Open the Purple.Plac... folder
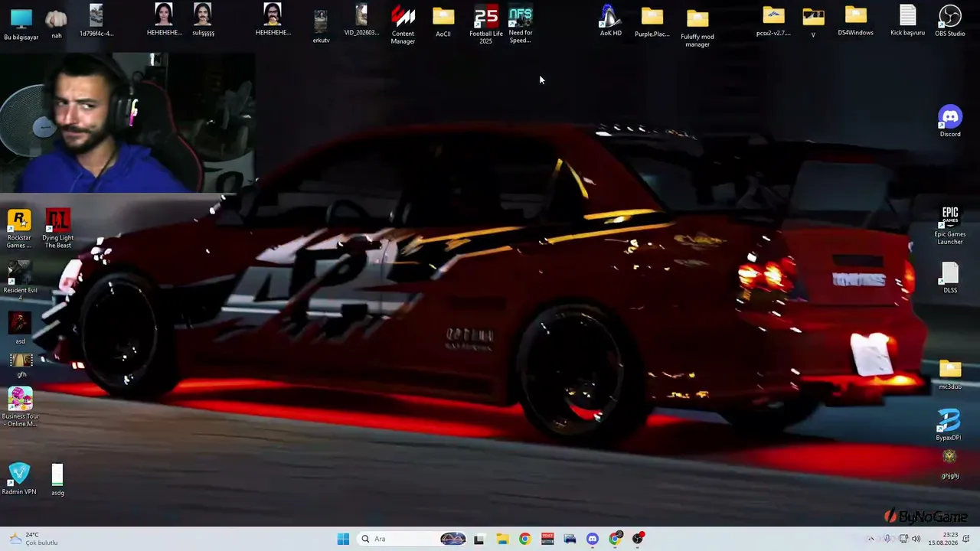The width and height of the screenshot is (980, 551). pyautogui.click(x=652, y=22)
